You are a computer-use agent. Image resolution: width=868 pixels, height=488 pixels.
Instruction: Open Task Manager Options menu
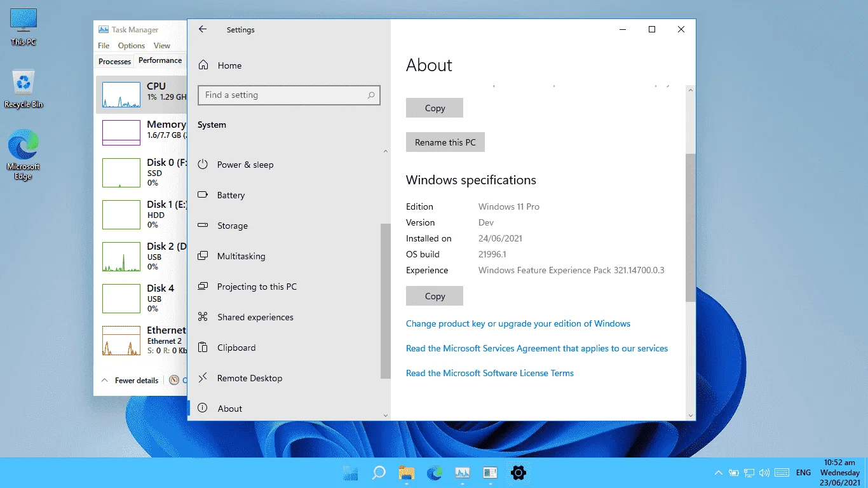click(x=132, y=46)
